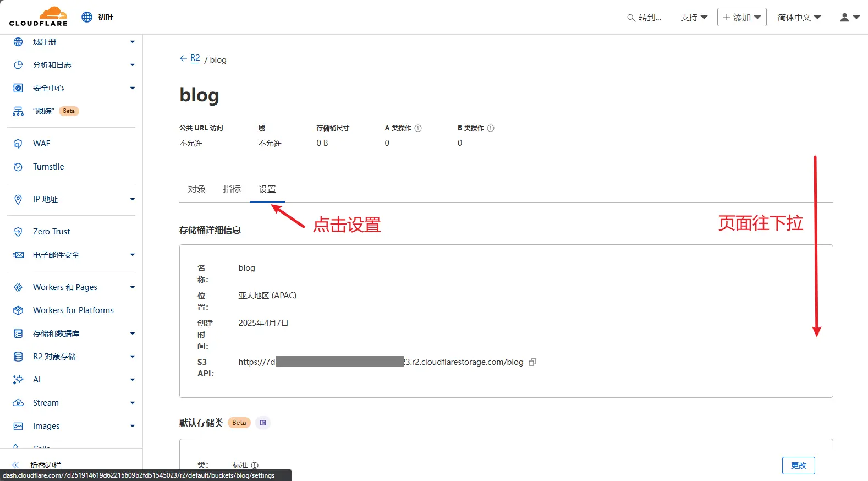Screen dimensions: 868x481
Task: Click the search magnifier icon 转到
Action: 631,18
